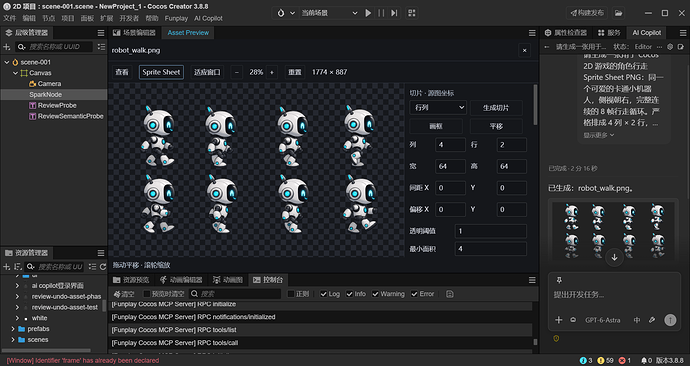
Task: Toggle the Info checkbox in console
Action: 349,294
